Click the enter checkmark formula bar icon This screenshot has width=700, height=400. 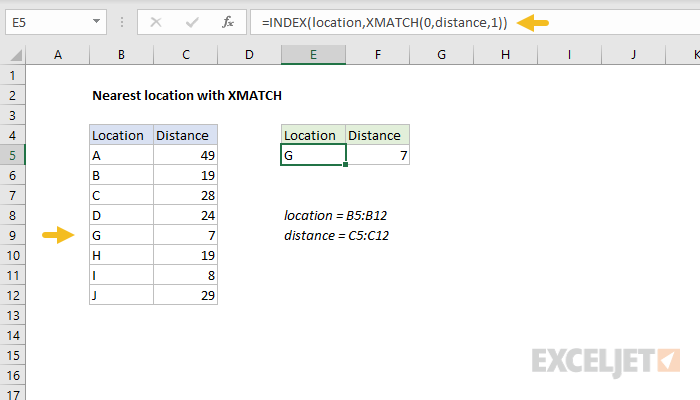click(x=192, y=22)
